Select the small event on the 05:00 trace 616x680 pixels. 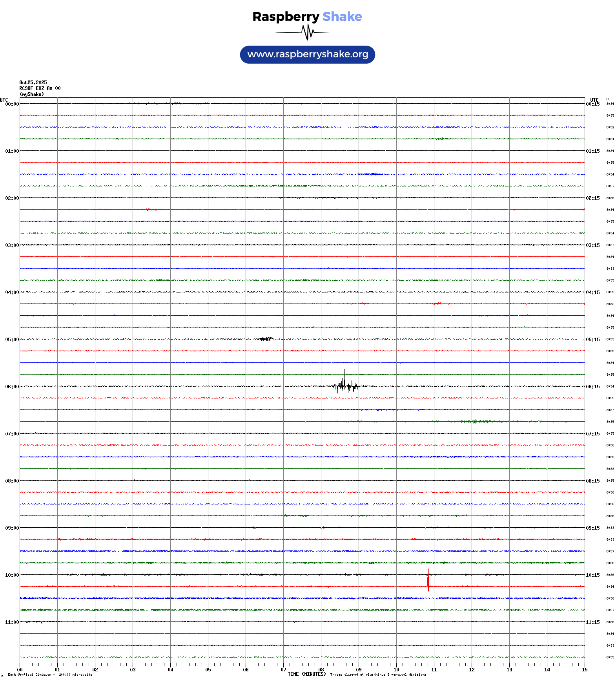[x=266, y=339]
